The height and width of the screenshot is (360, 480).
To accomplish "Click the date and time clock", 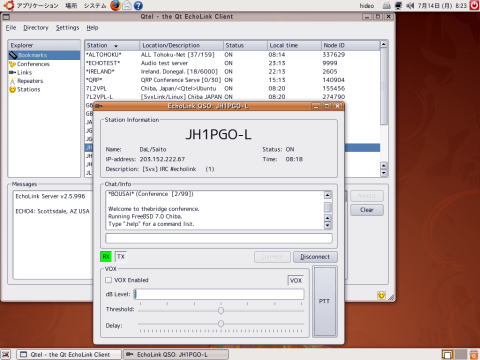I will [442, 6].
